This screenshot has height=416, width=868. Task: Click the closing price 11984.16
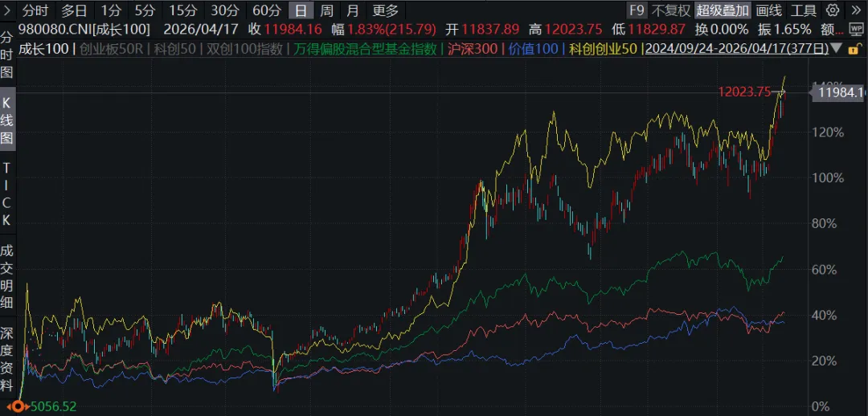(291, 30)
